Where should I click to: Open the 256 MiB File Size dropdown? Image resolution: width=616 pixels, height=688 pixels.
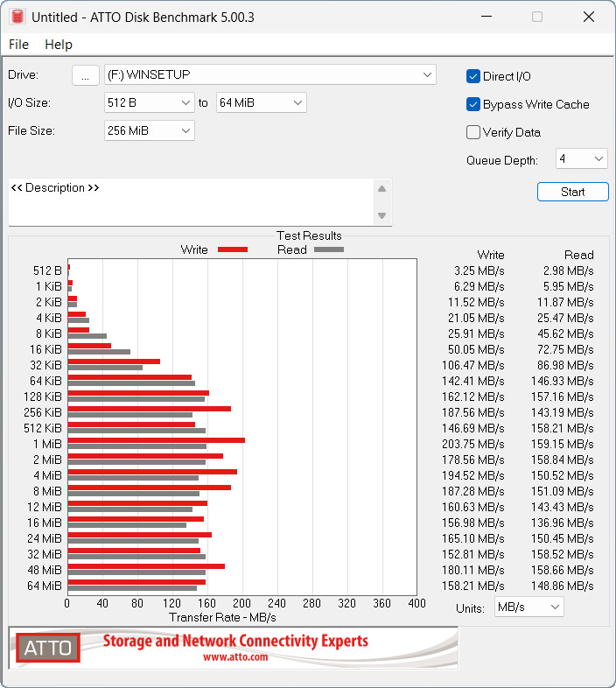coord(149,130)
